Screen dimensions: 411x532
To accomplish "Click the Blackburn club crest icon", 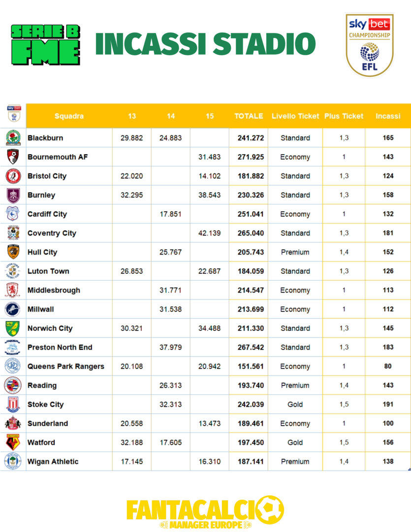I will point(13,138).
